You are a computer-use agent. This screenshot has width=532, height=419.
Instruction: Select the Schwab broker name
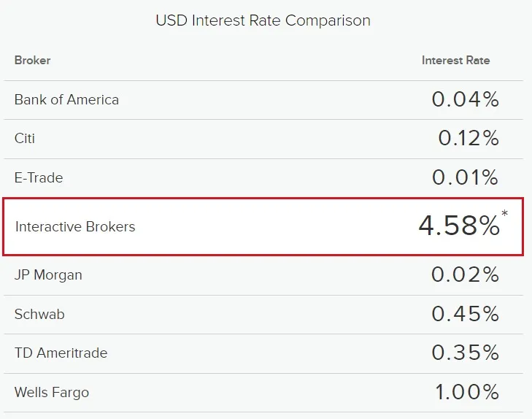39,314
